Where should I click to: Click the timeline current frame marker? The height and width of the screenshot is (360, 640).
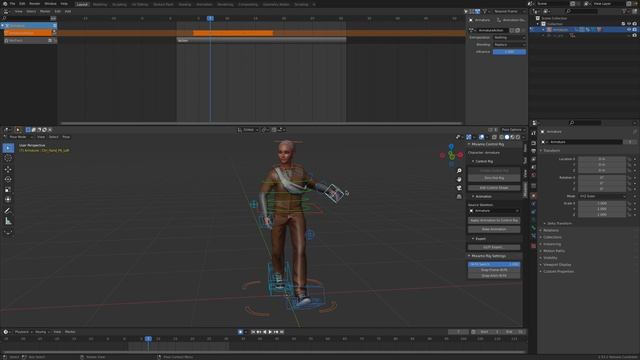click(148, 339)
